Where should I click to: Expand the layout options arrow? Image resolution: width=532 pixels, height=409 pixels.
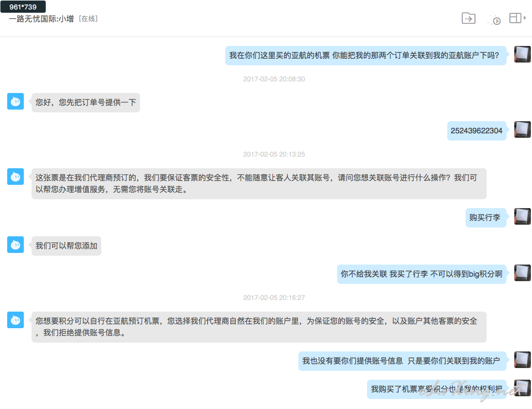point(525,18)
